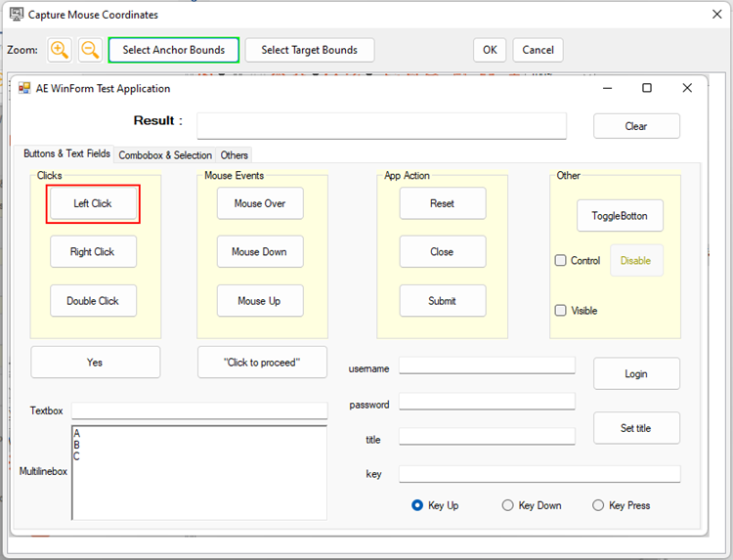The image size is (733, 560).
Task: Click inside the Multilinebox list area
Action: tap(199, 472)
